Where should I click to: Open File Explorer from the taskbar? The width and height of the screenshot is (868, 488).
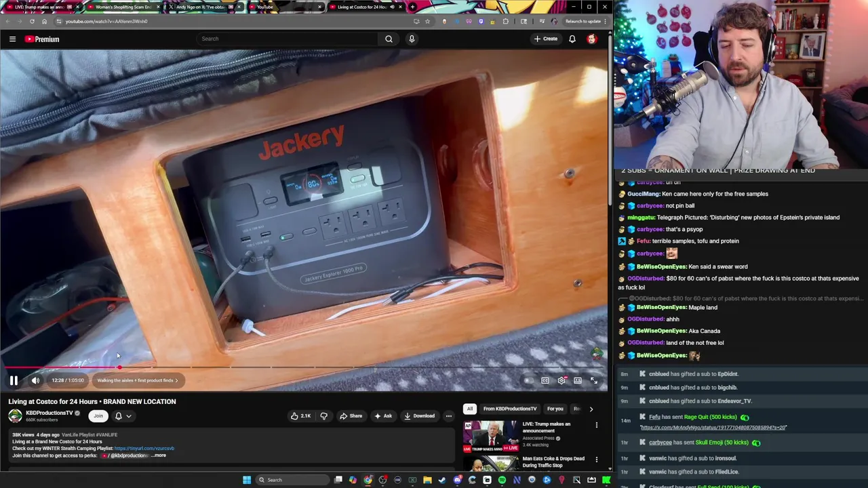click(x=427, y=480)
